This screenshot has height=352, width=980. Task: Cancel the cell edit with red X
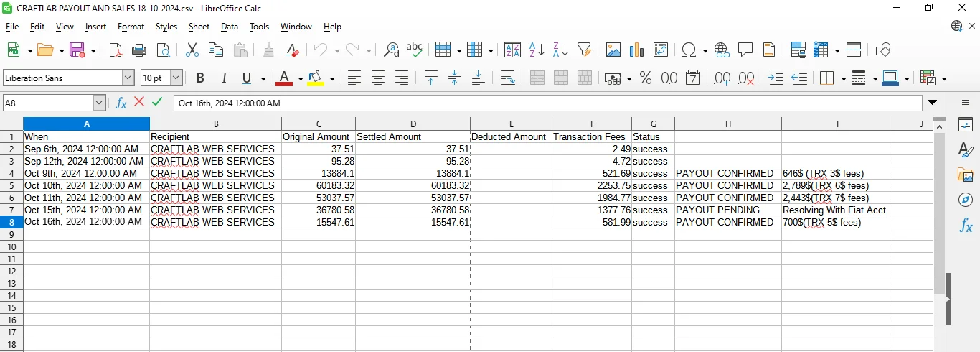click(139, 103)
